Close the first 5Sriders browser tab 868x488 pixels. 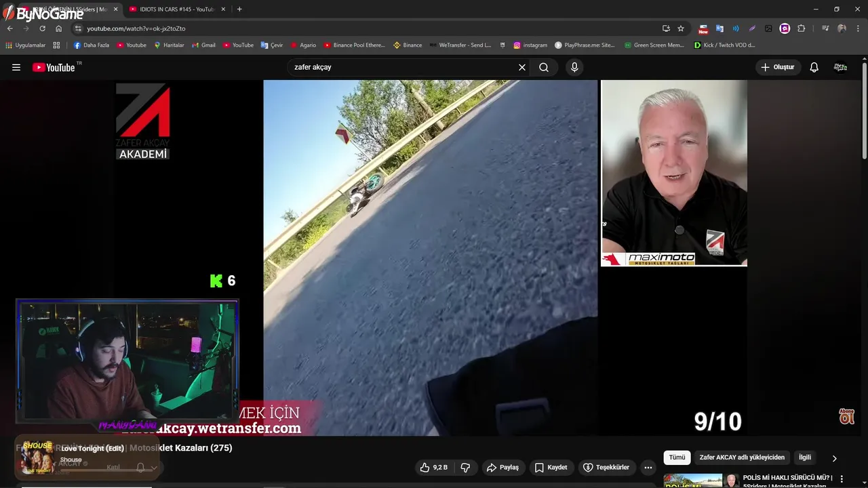(x=115, y=9)
